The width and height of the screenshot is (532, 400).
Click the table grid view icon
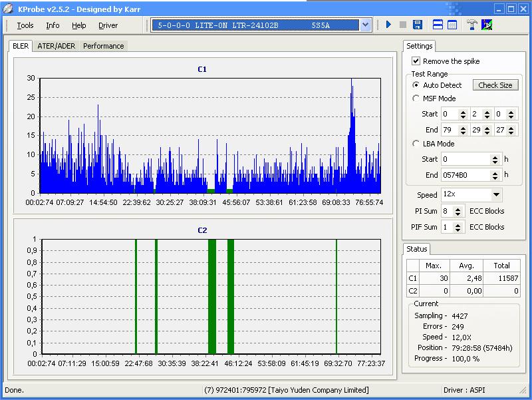click(x=452, y=25)
